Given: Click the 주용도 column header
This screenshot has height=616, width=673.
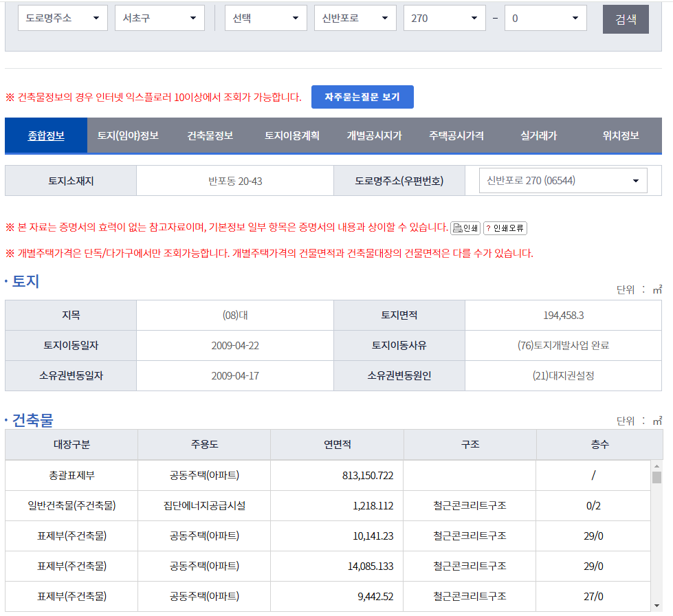Looking at the screenshot, I should tap(204, 445).
